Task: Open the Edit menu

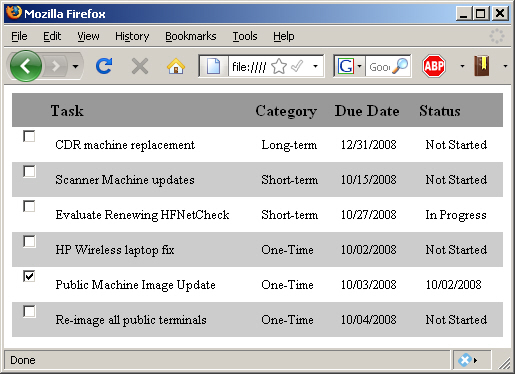Action: coord(52,36)
